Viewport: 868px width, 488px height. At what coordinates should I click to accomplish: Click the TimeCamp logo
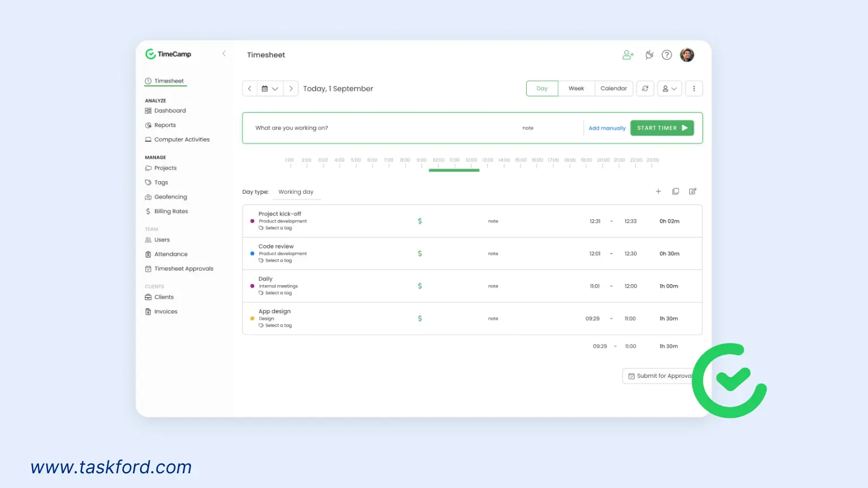tap(168, 54)
